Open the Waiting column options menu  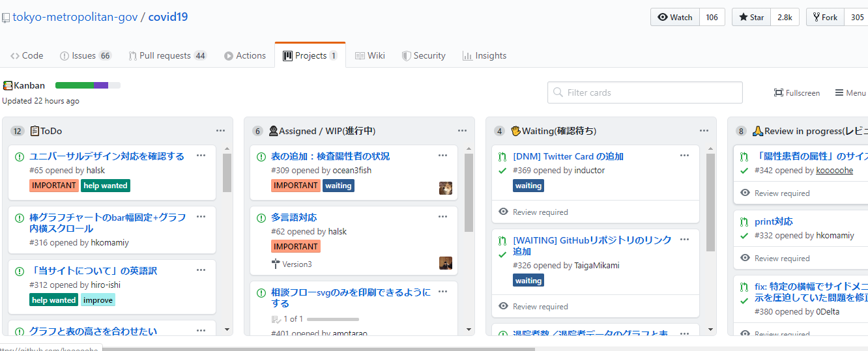704,130
